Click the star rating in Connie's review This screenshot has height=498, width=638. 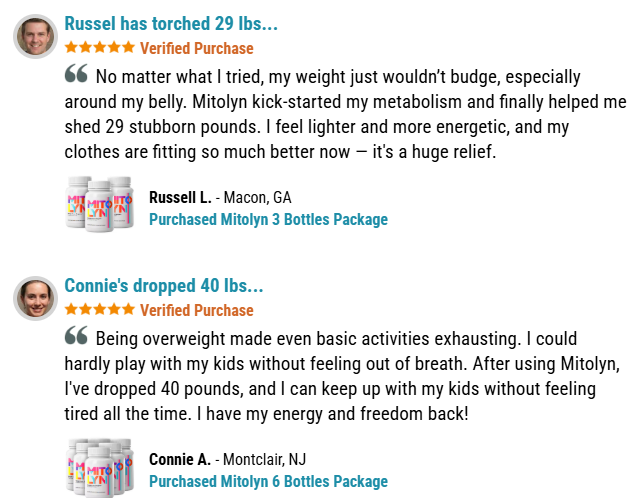click(99, 310)
